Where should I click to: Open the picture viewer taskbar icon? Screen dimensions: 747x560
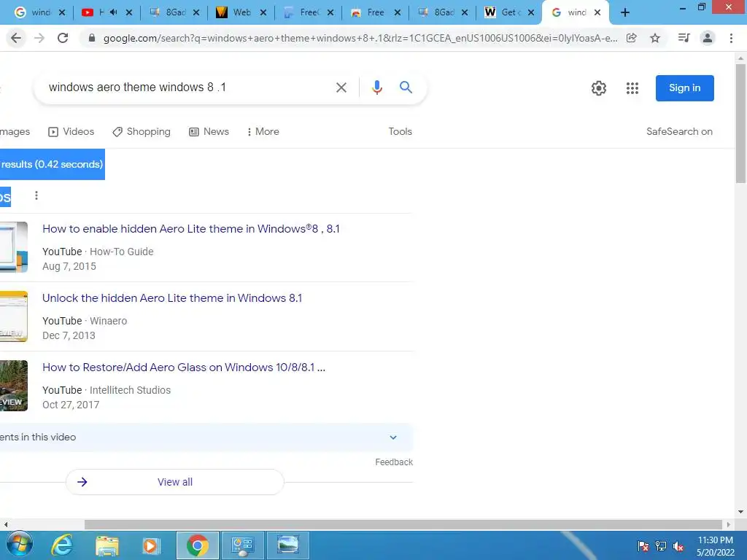[x=287, y=545]
